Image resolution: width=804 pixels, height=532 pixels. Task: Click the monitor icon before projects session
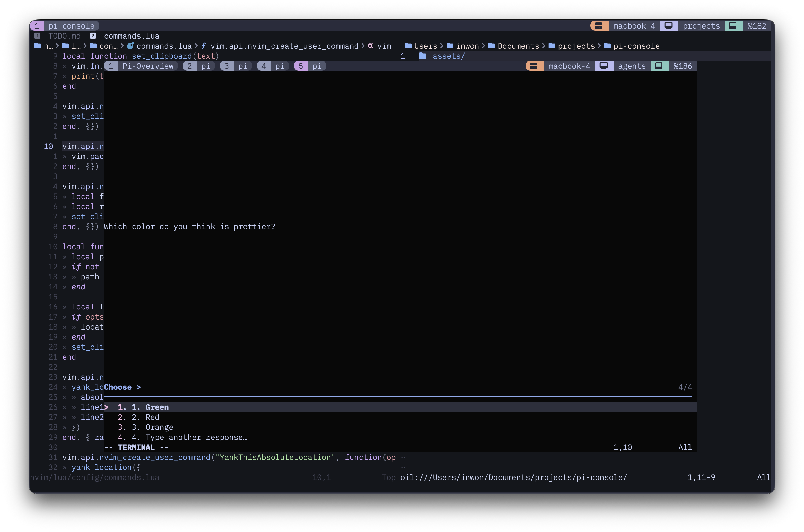(669, 26)
